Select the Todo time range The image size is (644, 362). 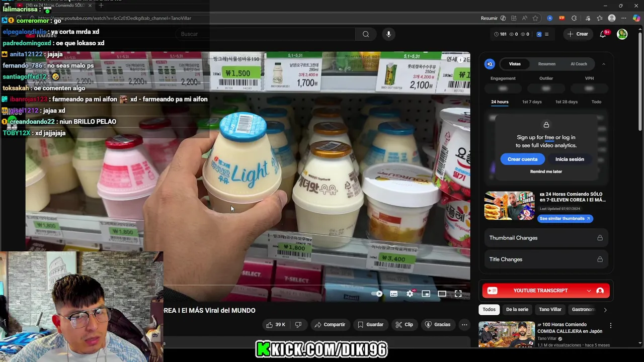[x=596, y=102]
